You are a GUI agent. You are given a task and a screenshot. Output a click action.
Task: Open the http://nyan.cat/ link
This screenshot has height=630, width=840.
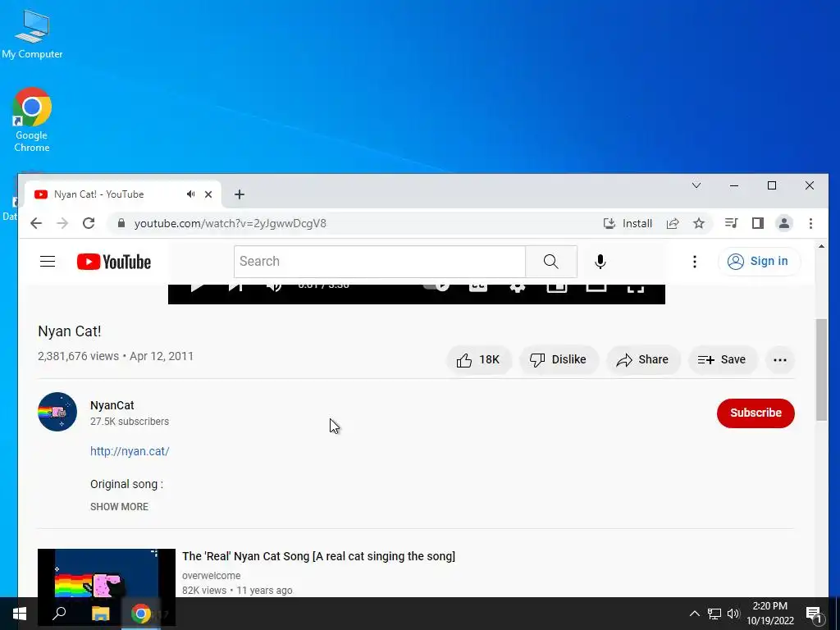pyautogui.click(x=130, y=451)
